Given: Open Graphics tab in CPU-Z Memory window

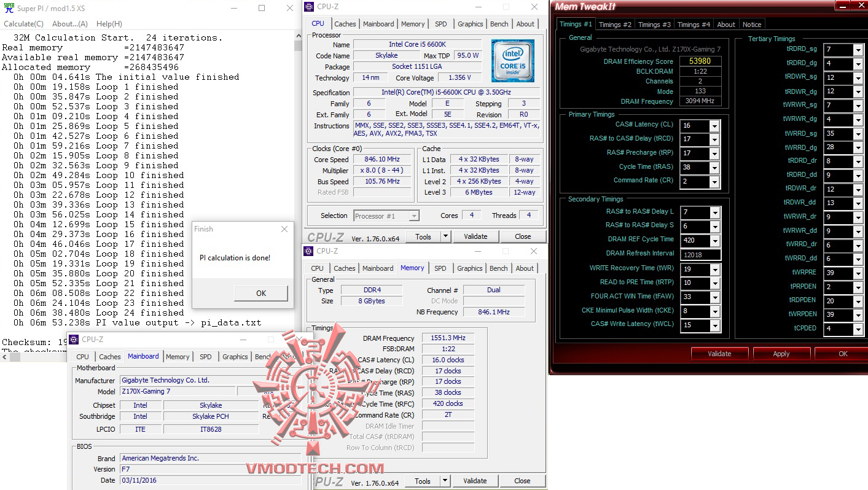Looking at the screenshot, I should pos(470,268).
